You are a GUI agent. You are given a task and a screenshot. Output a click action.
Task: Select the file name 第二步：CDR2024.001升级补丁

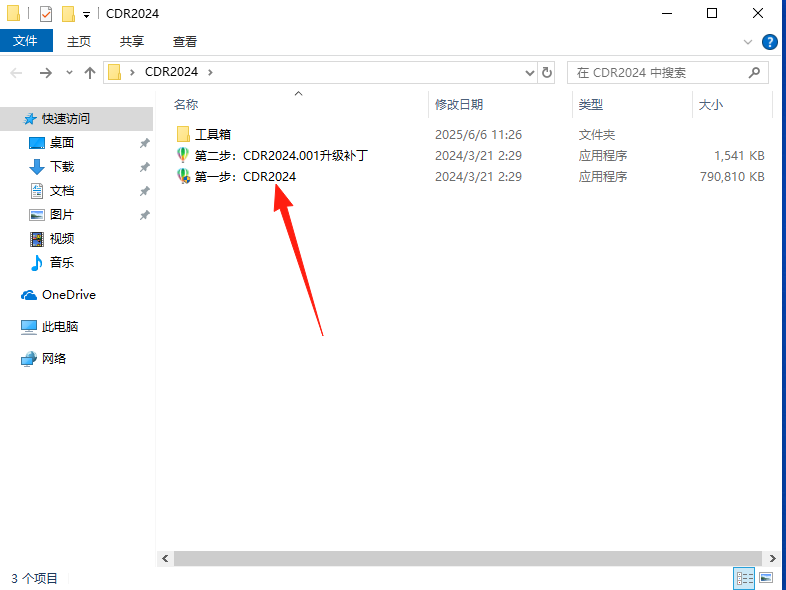click(281, 155)
